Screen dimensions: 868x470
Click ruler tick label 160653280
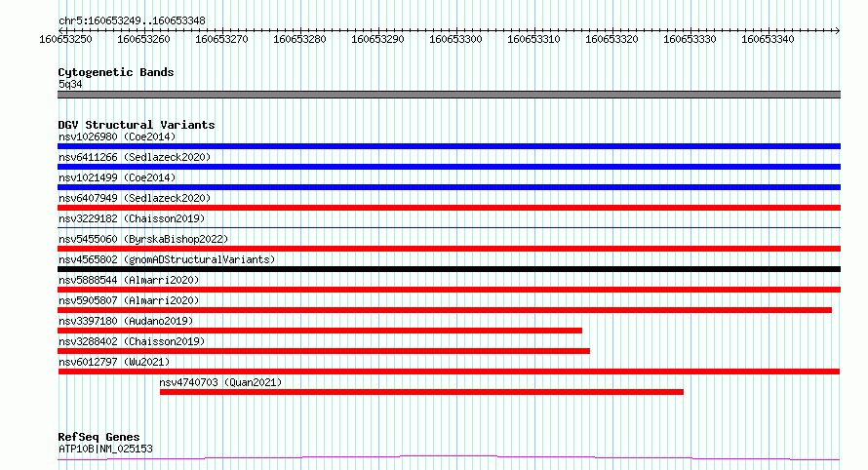tap(299, 39)
